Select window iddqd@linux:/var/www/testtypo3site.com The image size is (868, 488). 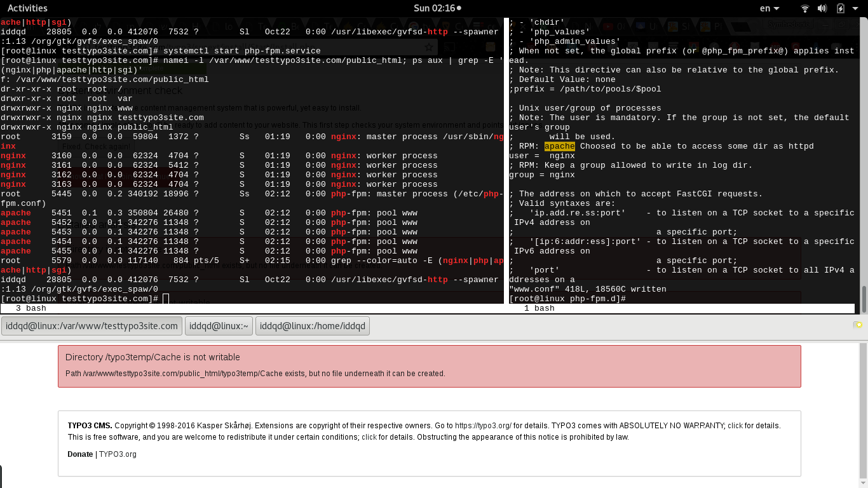92,326
